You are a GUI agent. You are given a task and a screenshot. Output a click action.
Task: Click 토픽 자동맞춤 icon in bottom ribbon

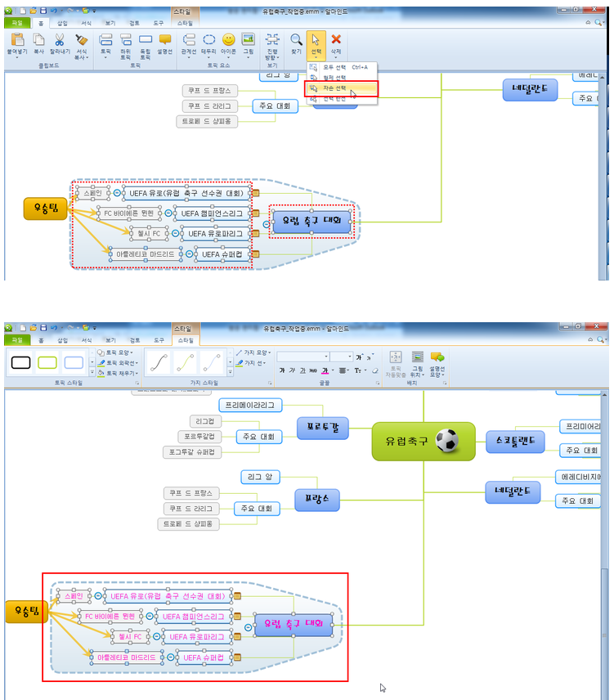pyautogui.click(x=396, y=357)
